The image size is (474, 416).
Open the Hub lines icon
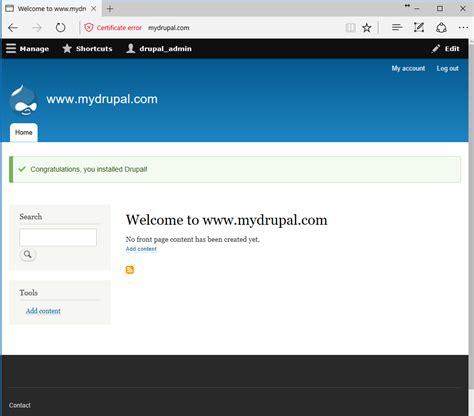tap(397, 27)
